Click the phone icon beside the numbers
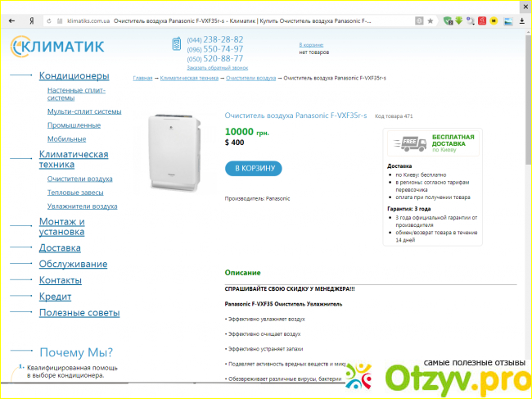Viewport: 532px width, 399px height. tap(177, 43)
